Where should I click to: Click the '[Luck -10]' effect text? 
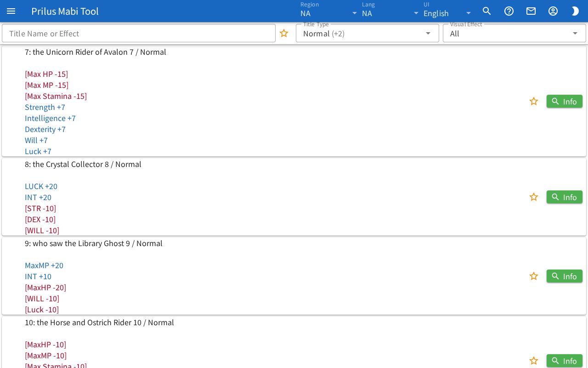tap(42, 310)
